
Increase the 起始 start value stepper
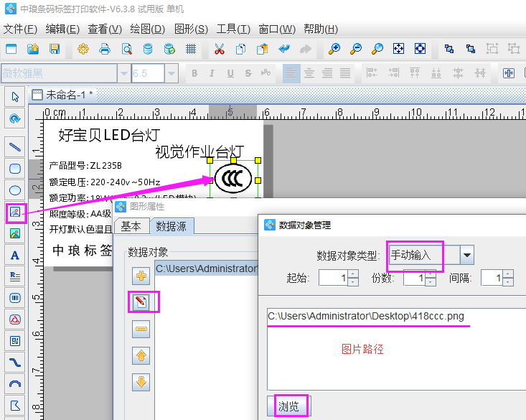352,274
